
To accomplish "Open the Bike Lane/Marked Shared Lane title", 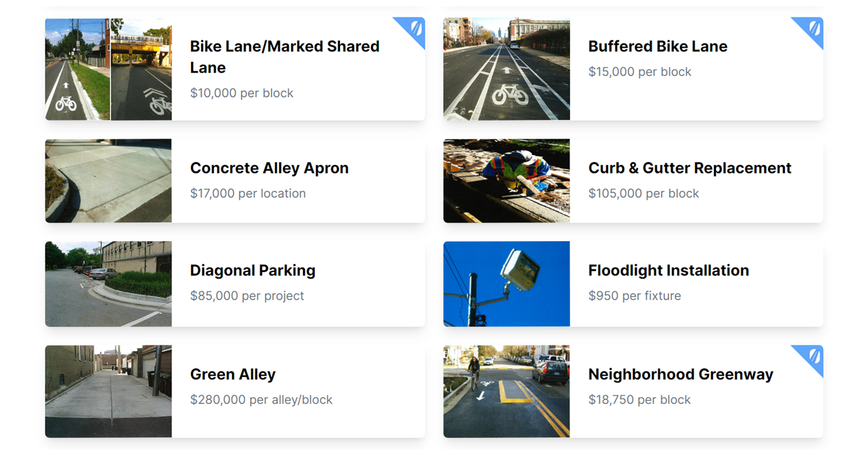I will point(284,56).
